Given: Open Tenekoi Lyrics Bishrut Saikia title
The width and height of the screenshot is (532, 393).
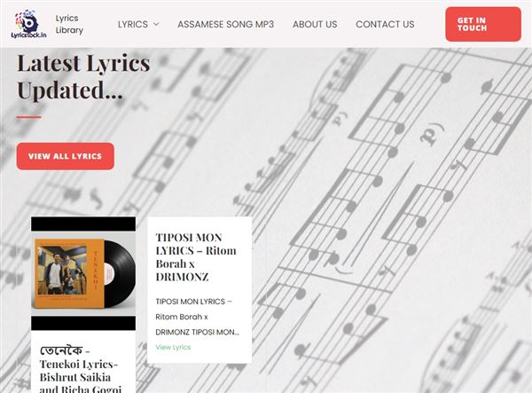Looking at the screenshot, I should coord(81,370).
